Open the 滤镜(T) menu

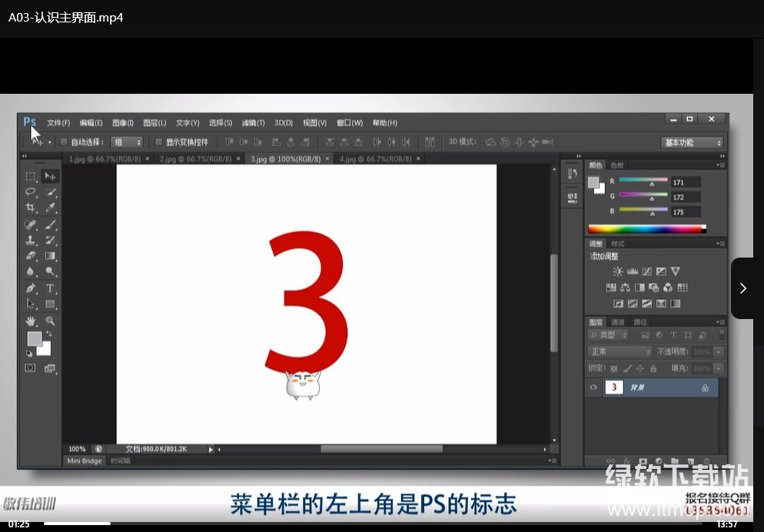[253, 123]
